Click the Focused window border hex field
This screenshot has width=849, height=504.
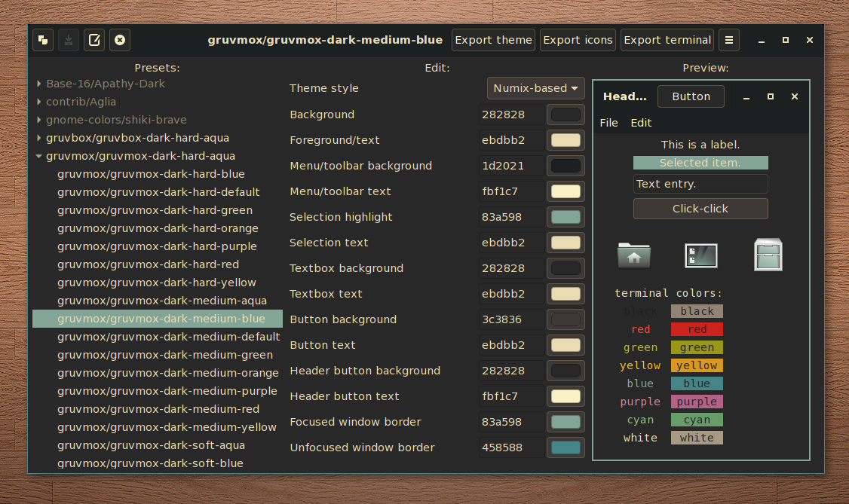click(x=512, y=422)
